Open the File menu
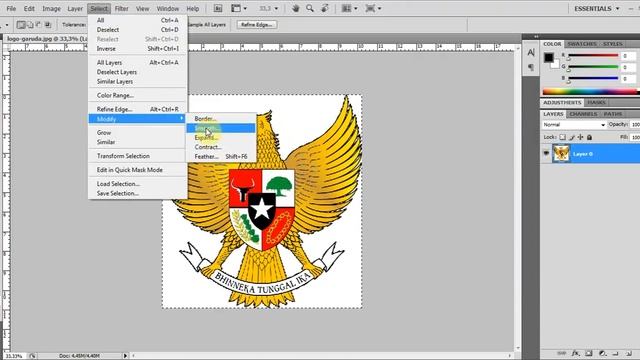This screenshot has width=640, height=360. point(11,8)
